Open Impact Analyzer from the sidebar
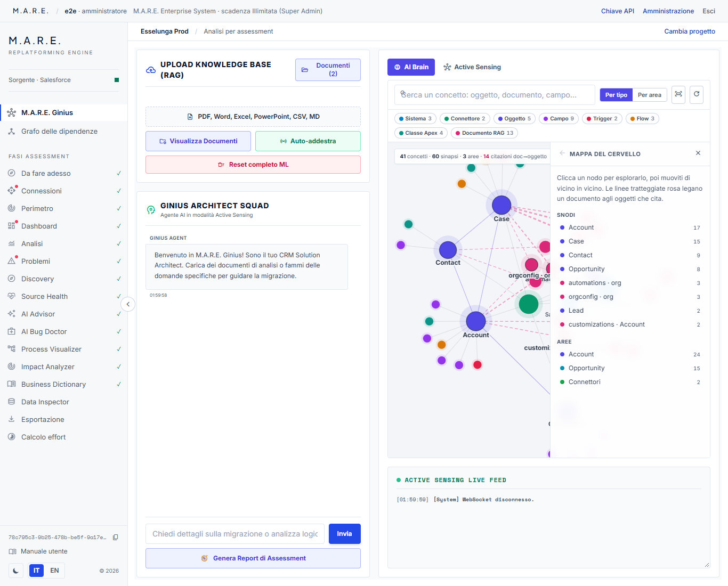The height and width of the screenshot is (586, 728). pyautogui.click(x=64, y=367)
